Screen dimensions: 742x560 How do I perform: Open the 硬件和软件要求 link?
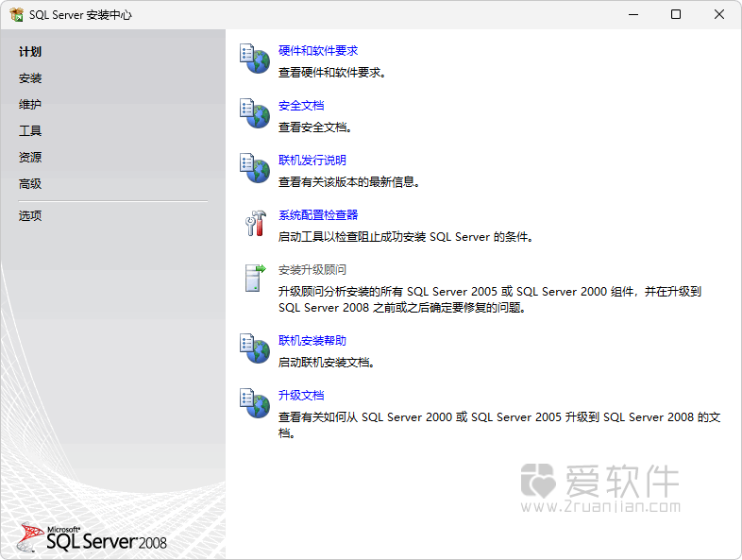point(318,51)
